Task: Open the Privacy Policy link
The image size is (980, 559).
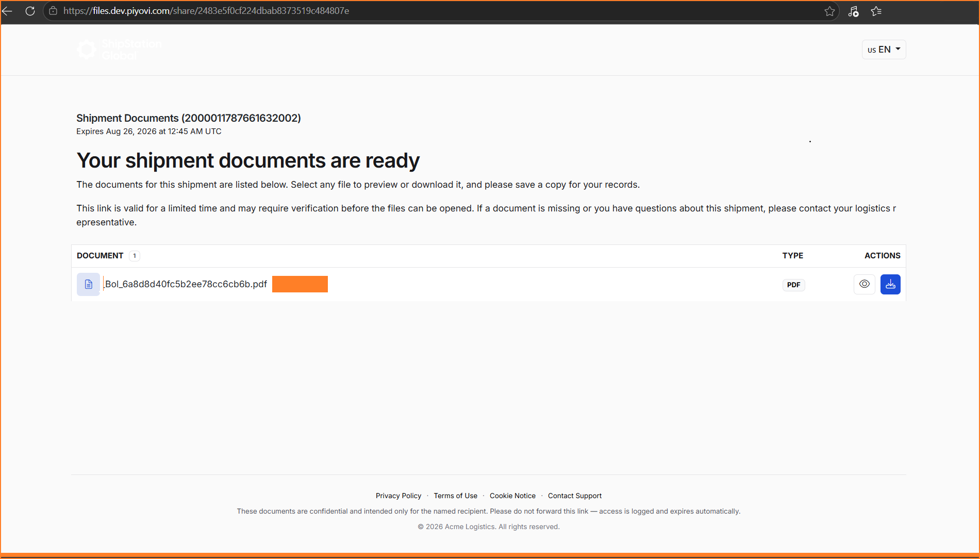Action: (398, 496)
